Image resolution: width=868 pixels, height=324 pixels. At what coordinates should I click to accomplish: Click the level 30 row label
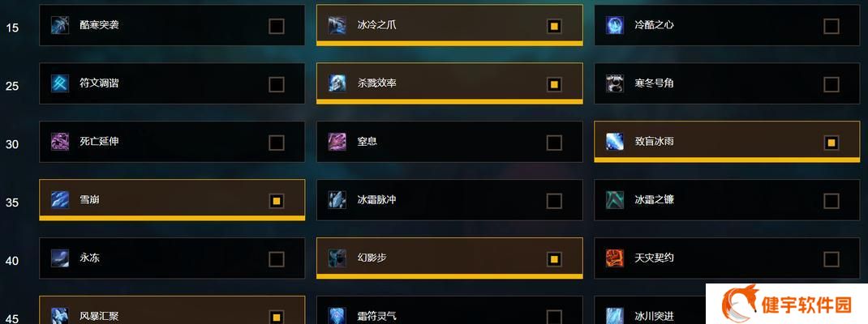point(12,144)
